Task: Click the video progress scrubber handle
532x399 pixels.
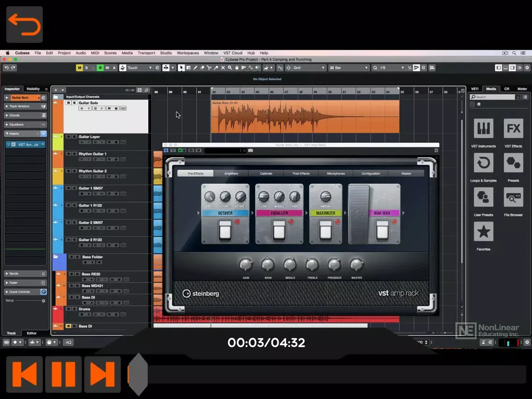Action: pyautogui.click(x=138, y=374)
